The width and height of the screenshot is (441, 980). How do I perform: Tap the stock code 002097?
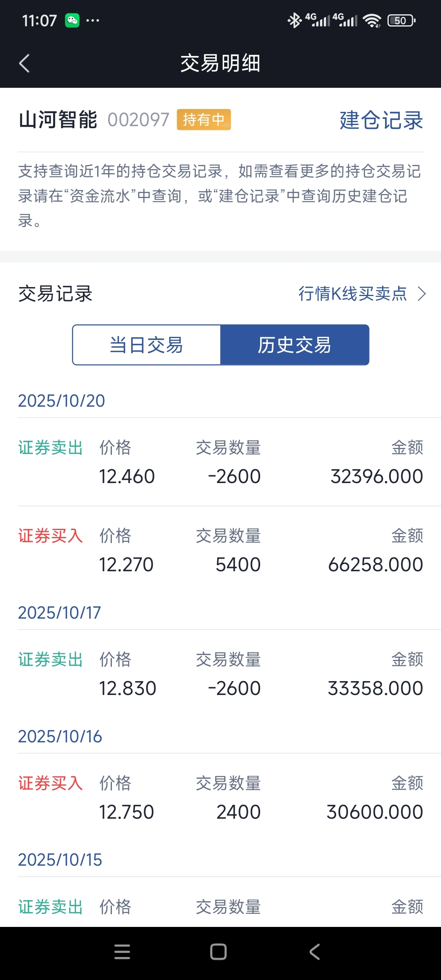138,120
